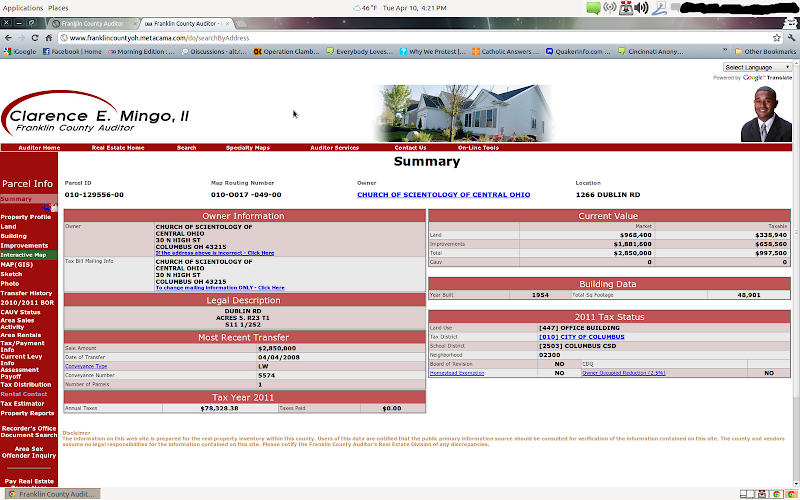800x500 pixels.
Task: Open On-Line Tools in the navigation bar
Action: [x=478, y=148]
